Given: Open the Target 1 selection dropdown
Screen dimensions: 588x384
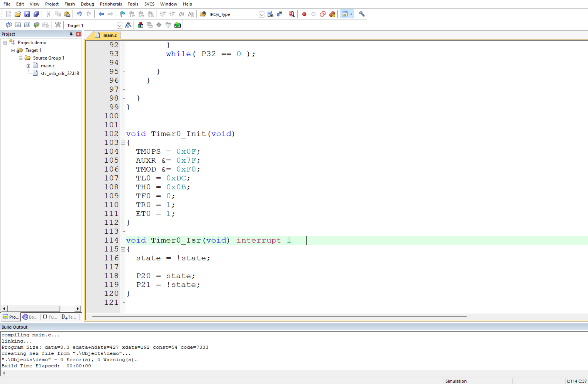Looking at the screenshot, I should point(119,25).
